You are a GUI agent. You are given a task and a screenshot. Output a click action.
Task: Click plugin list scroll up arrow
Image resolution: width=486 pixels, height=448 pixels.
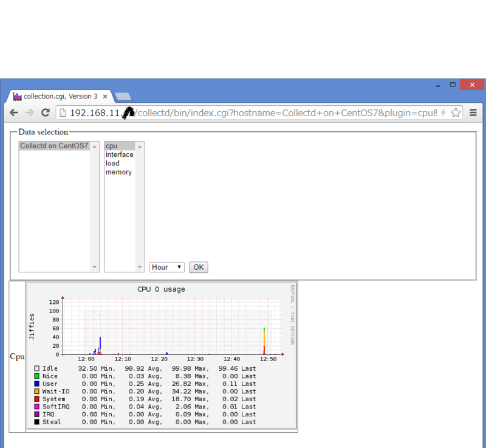click(x=140, y=146)
